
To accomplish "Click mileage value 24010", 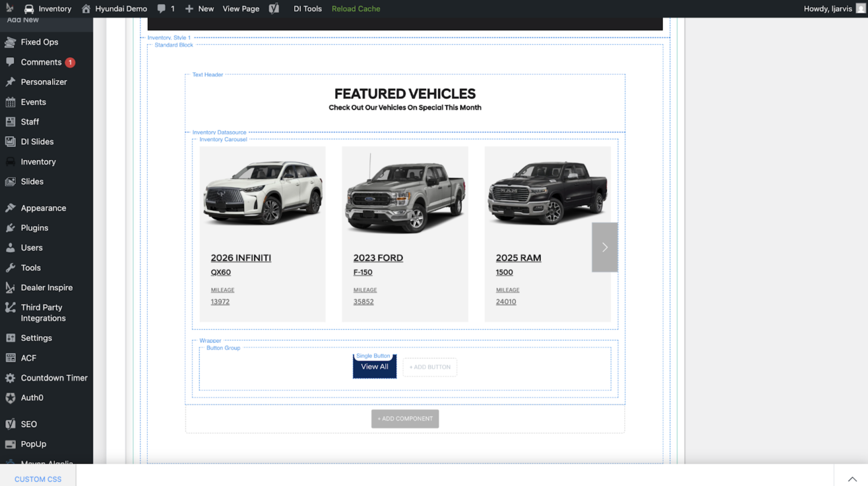I will click(x=506, y=302).
